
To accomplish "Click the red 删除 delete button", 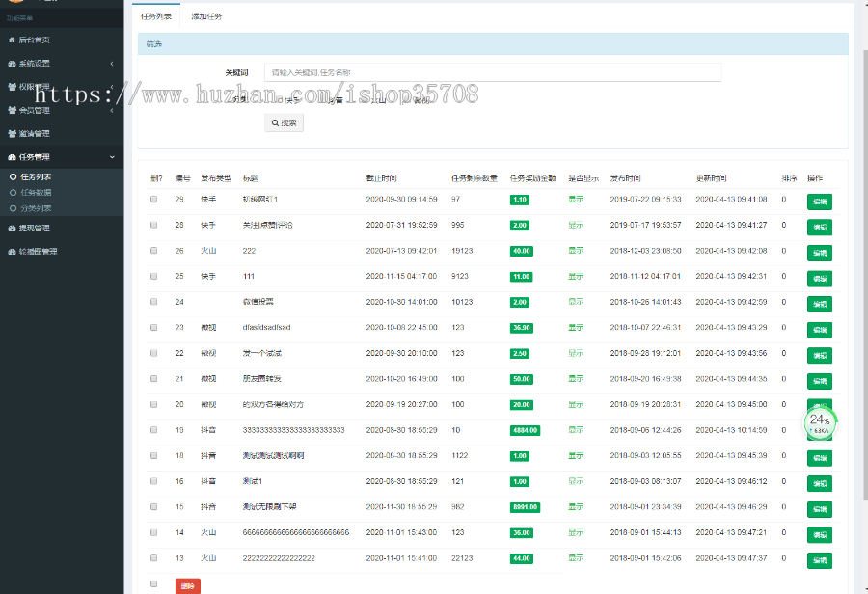I will pyautogui.click(x=188, y=585).
